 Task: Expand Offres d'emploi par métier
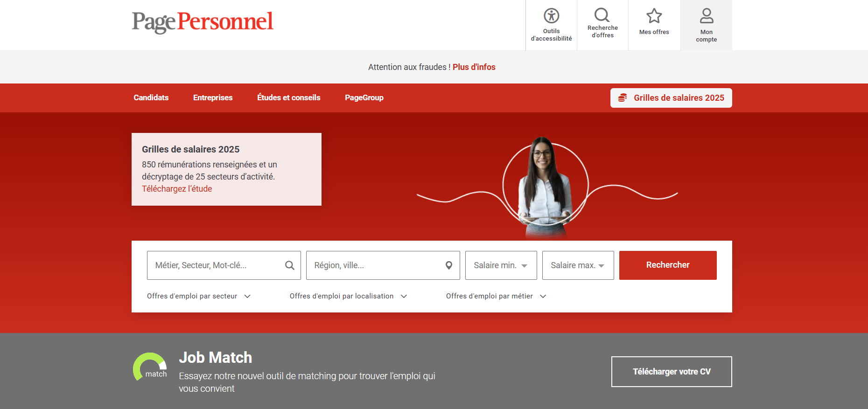tap(496, 296)
